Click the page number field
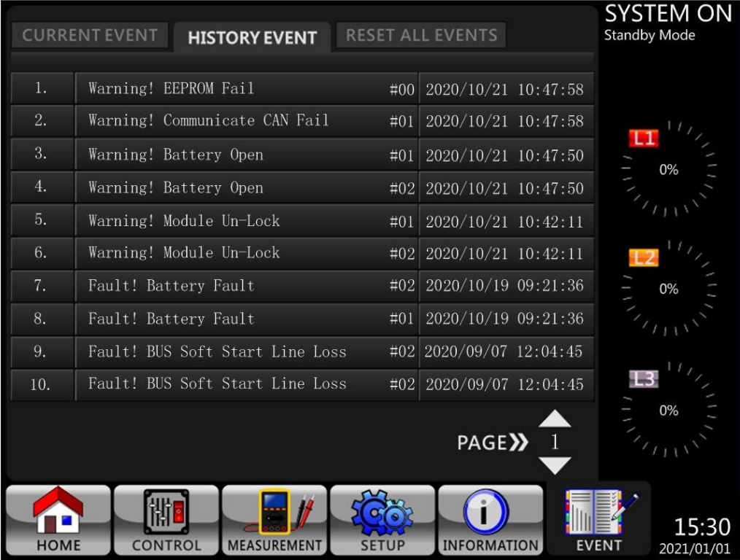Image resolution: width=740 pixels, height=560 pixels. 555,442
